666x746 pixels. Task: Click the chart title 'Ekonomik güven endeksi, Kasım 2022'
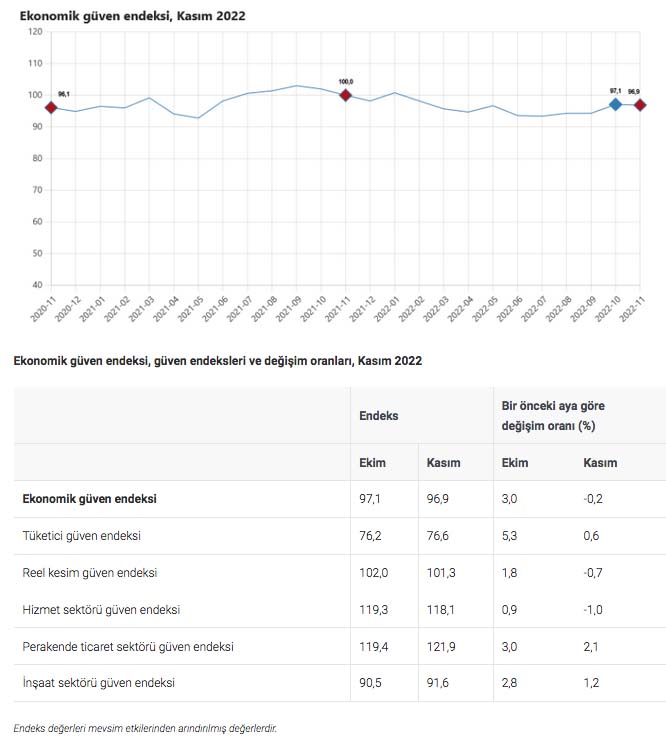coord(132,16)
